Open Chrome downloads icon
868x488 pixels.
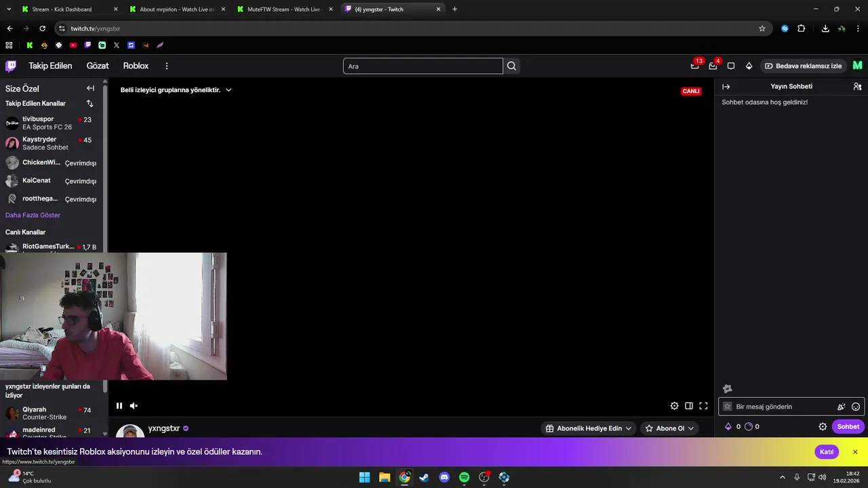click(x=825, y=28)
